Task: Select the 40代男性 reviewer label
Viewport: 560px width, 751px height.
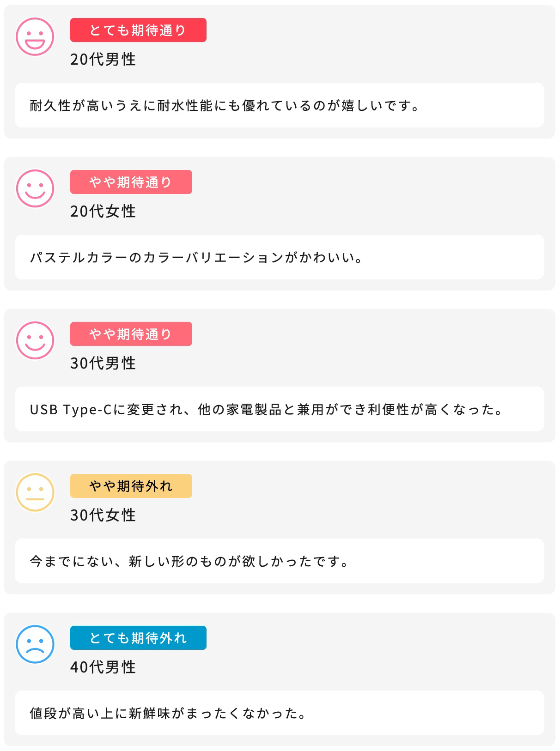Action: click(x=103, y=667)
